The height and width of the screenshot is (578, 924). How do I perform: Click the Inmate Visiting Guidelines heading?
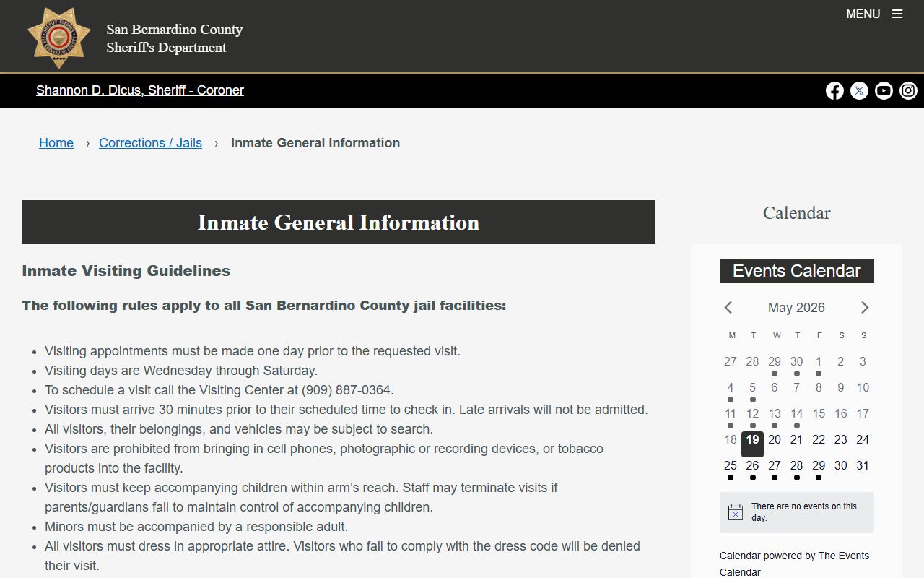click(x=126, y=271)
